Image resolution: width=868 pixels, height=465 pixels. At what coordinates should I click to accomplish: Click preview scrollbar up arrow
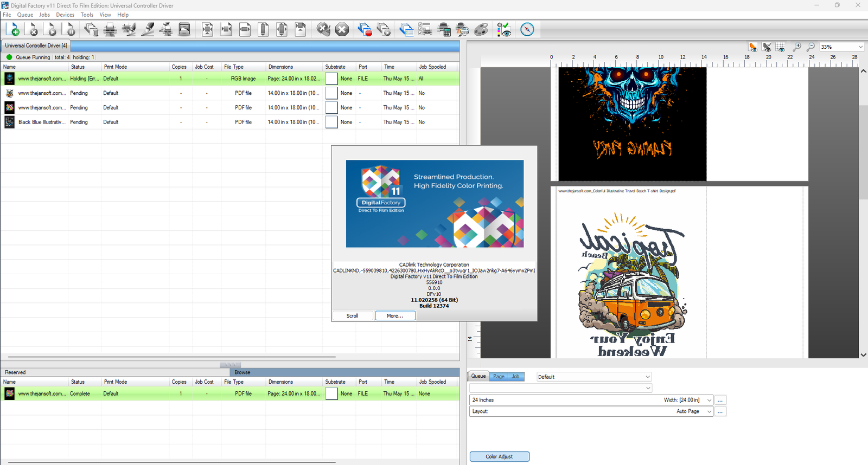(x=863, y=71)
